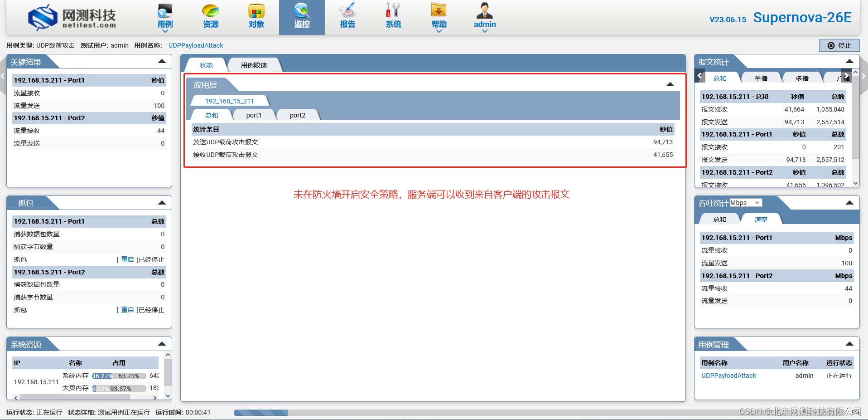Open UDPPayloadAttack in 用例管理 list
This screenshot has height=420, width=868.
pos(728,376)
